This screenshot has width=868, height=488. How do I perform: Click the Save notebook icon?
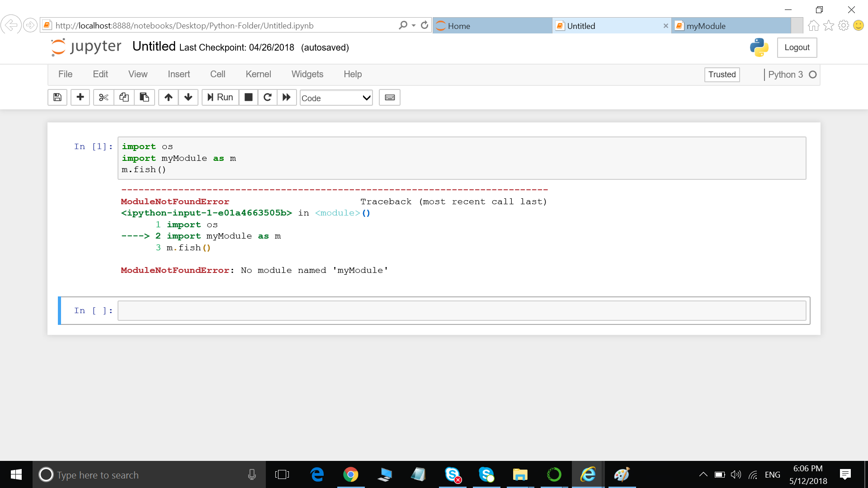point(57,97)
